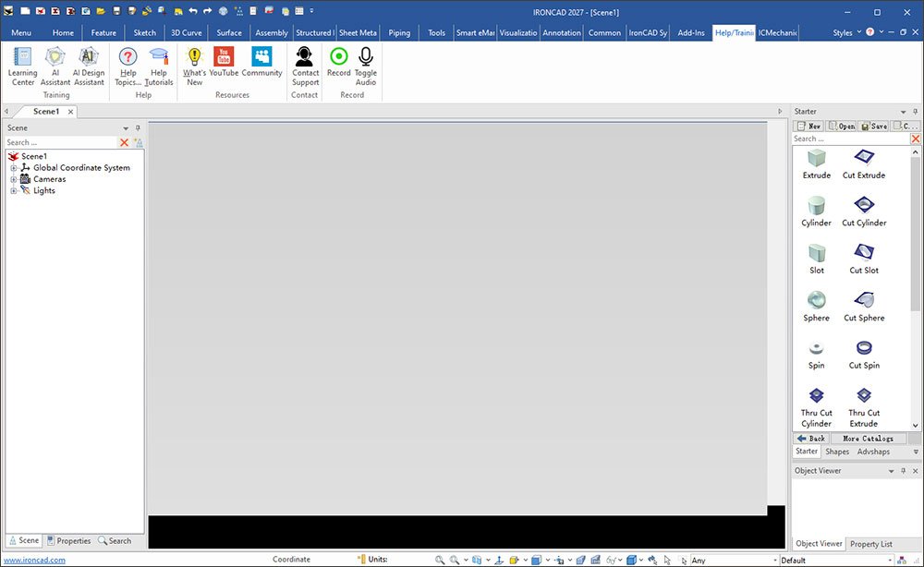The image size is (924, 567).
Task: Switch to the Property List tab
Action: (871, 544)
